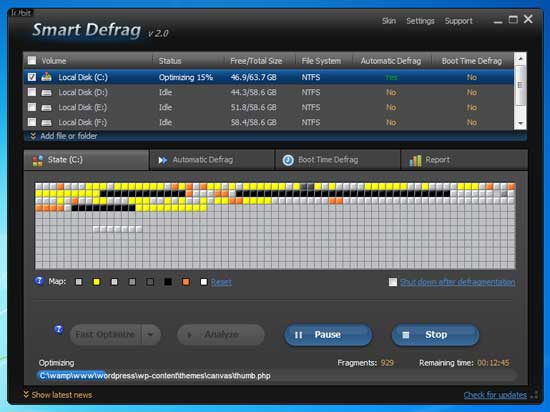Image resolution: width=550 pixels, height=412 pixels.
Task: Check the Local Disk (D:) checkbox
Action: pos(32,92)
